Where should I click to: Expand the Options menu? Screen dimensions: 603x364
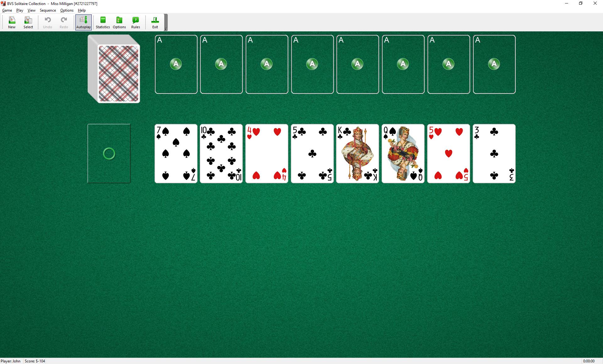tap(66, 10)
